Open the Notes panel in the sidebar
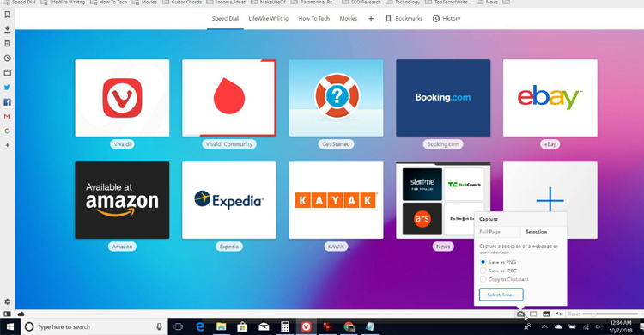The image size is (644, 335). [8, 44]
